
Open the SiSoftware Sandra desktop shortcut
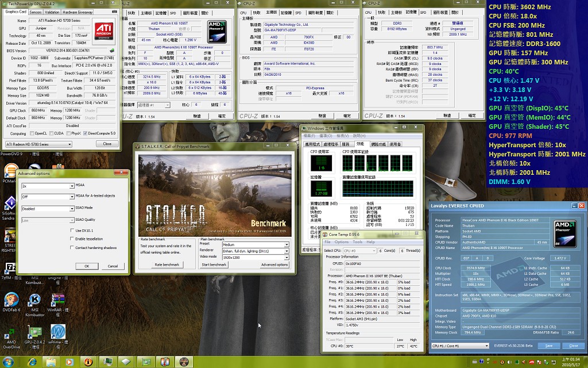(9, 208)
